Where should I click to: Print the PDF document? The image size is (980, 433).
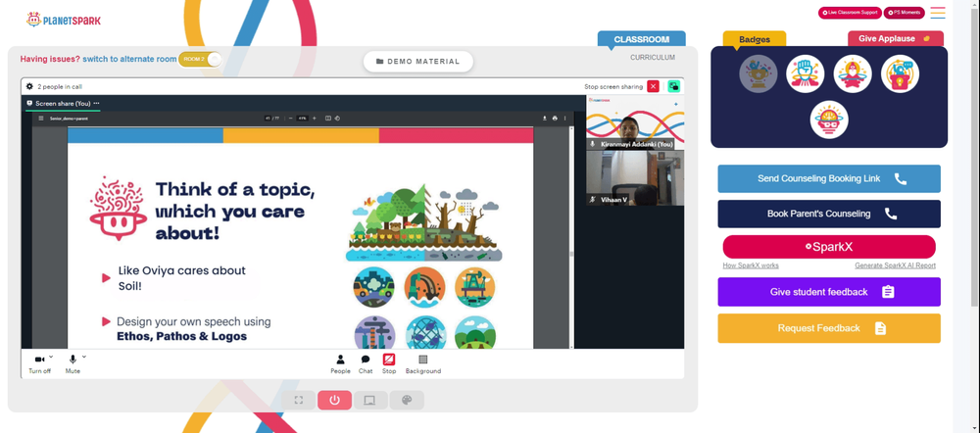pyautogui.click(x=555, y=119)
